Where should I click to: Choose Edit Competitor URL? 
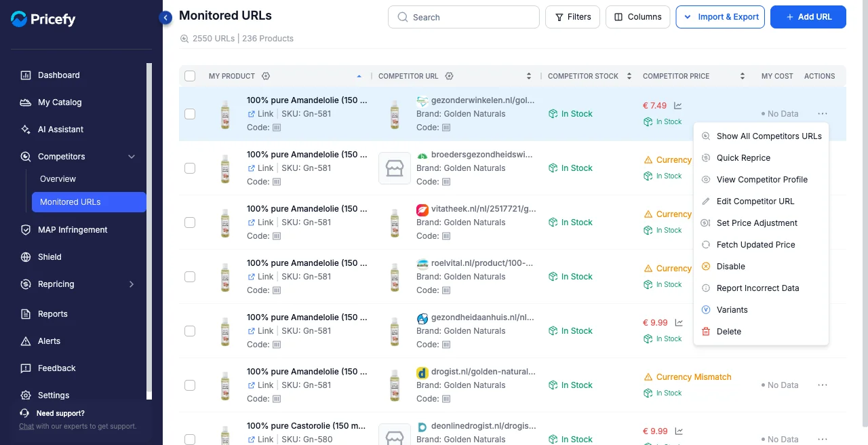[761, 201]
